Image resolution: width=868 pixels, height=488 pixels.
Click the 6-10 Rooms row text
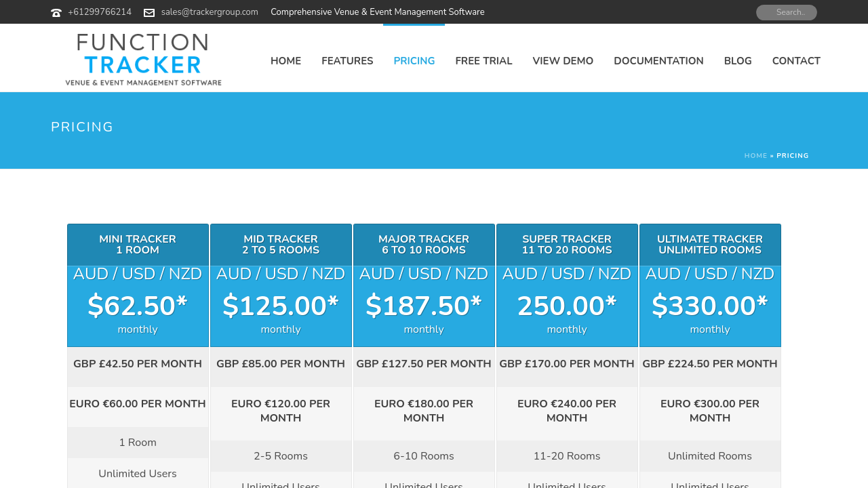[x=424, y=456]
